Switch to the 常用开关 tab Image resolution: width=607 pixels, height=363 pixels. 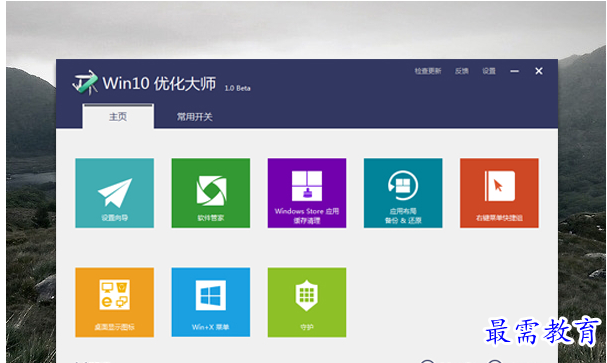(x=195, y=117)
